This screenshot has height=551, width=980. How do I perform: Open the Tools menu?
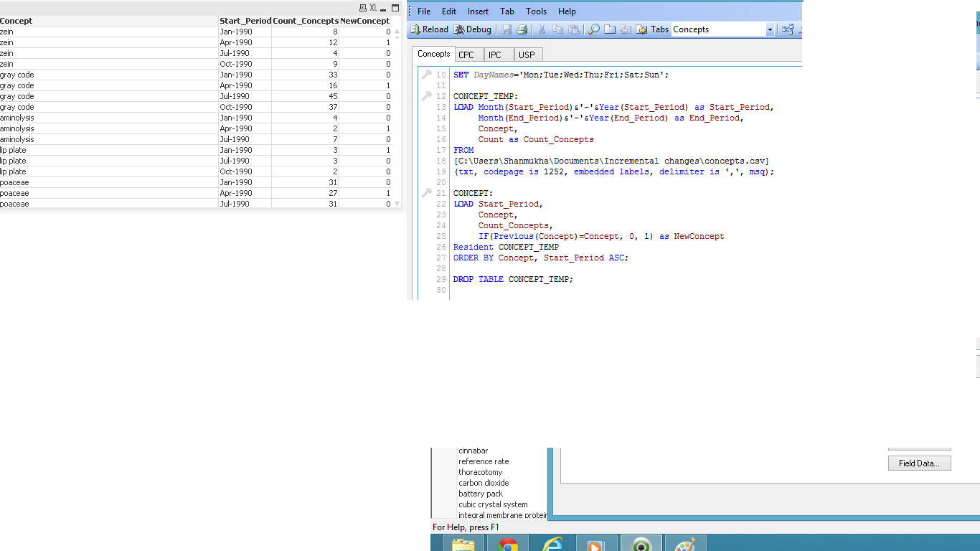(536, 11)
